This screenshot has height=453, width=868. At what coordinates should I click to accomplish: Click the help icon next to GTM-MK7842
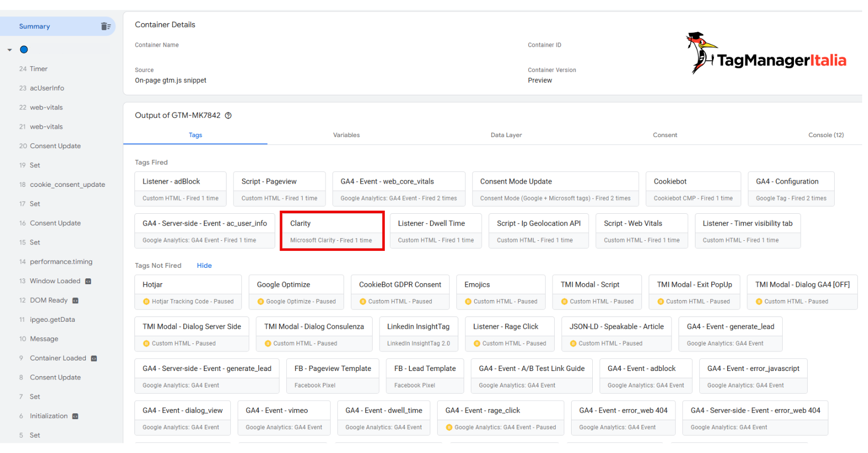coord(228,115)
